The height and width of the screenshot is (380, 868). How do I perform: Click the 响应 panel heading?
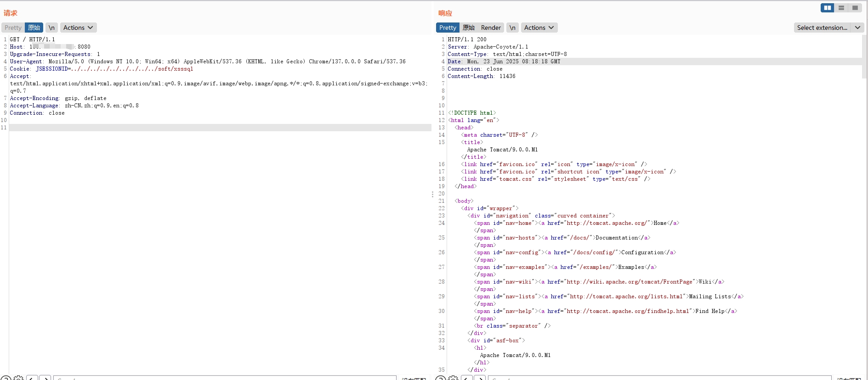click(x=445, y=13)
